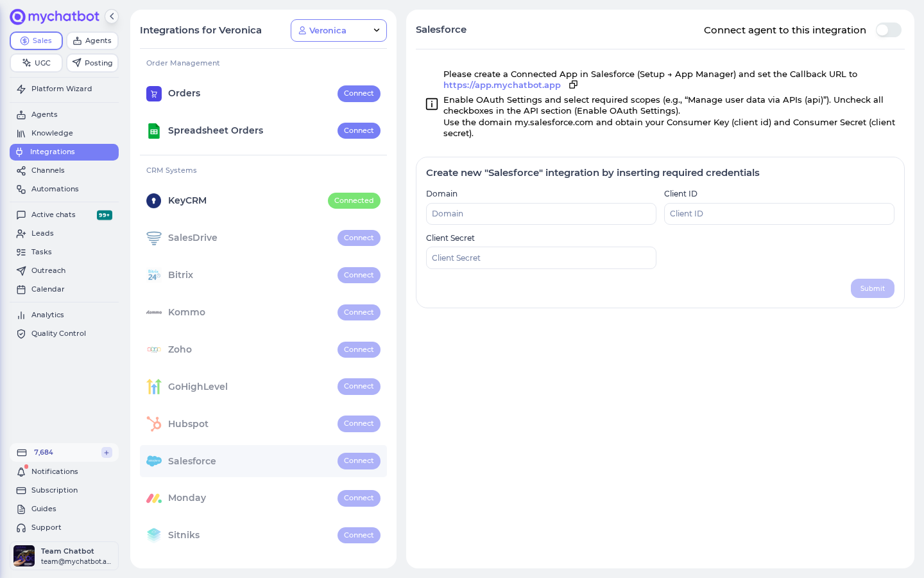Click the KeyCRM logo icon
This screenshot has width=924, height=578.
point(154,201)
